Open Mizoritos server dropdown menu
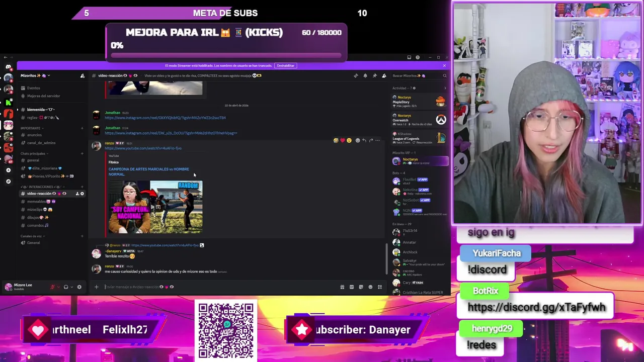 click(35, 75)
